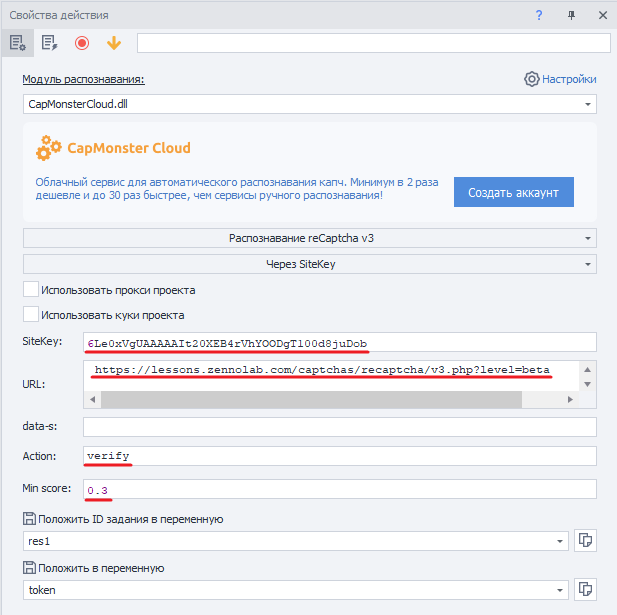The width and height of the screenshot is (617, 615).
Task: Click the question mark help icon
Action: [539, 15]
